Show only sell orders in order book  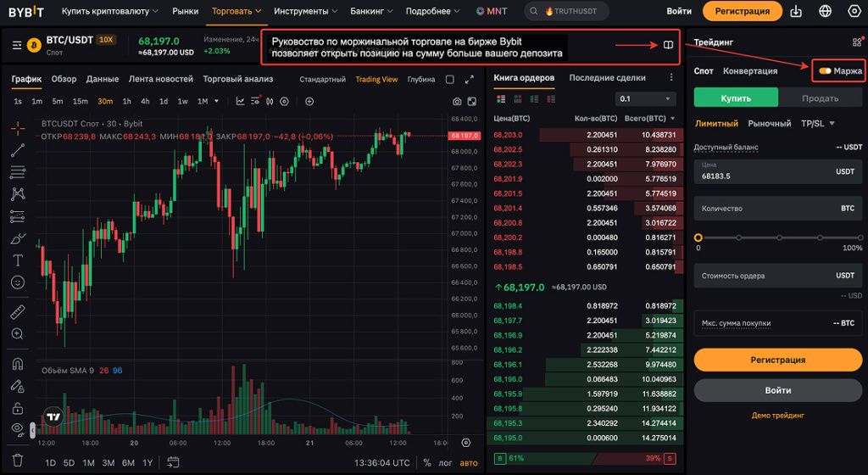click(551, 99)
